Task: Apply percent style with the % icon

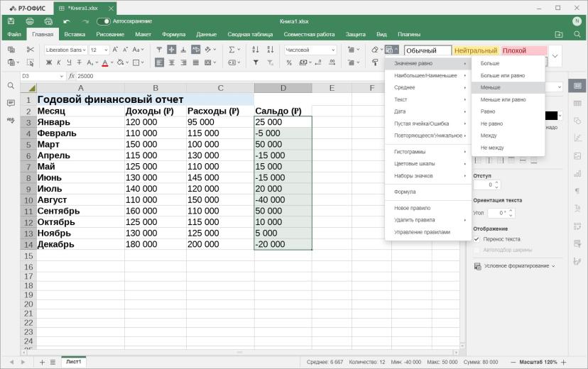Action: pos(289,62)
